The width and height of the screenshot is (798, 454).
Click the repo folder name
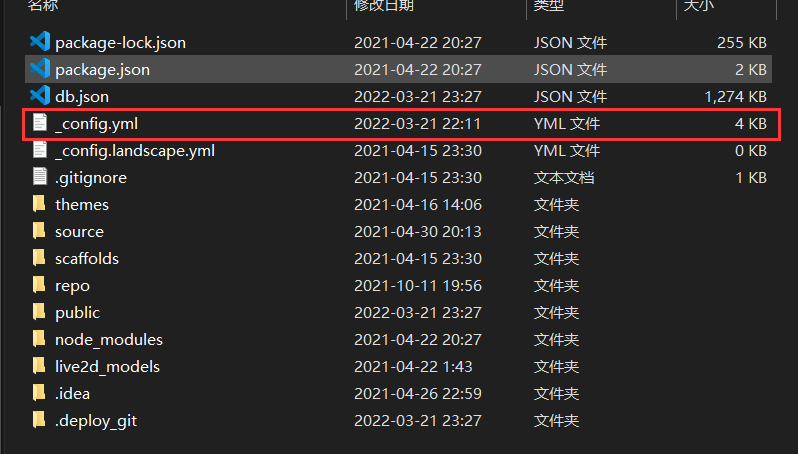72,286
